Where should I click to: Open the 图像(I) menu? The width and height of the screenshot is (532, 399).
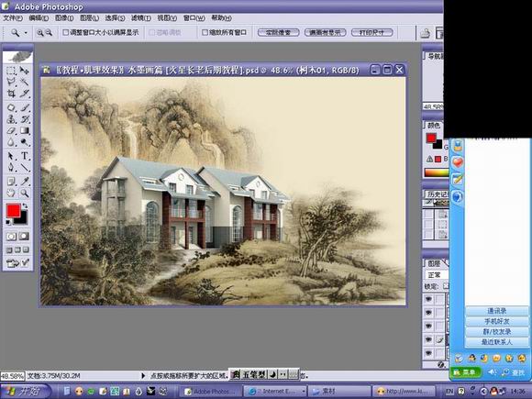[x=64, y=18]
